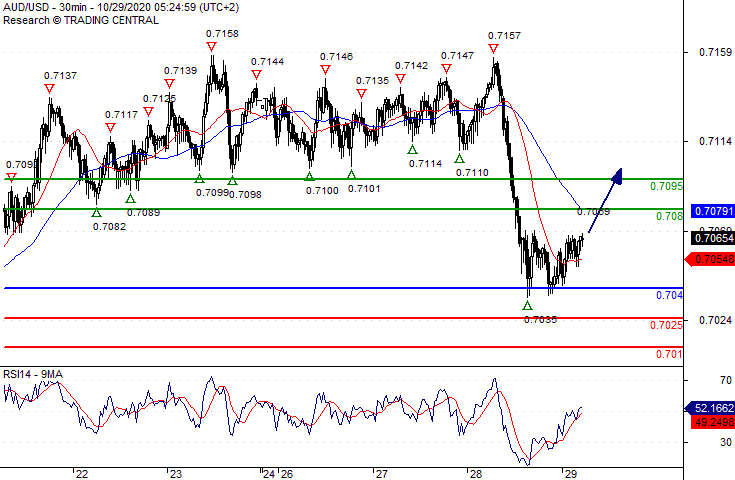
Task: Click the red peak marker under 0.7137
Action: [x=50, y=89]
